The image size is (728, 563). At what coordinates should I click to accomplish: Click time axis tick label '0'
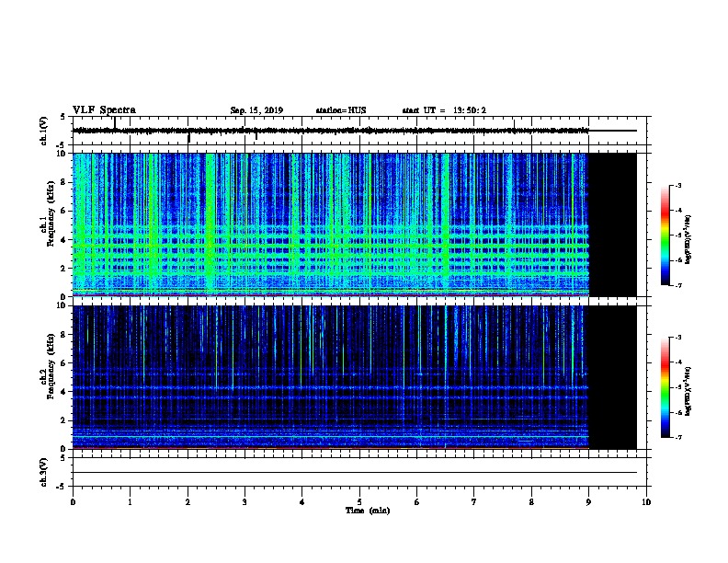73,502
